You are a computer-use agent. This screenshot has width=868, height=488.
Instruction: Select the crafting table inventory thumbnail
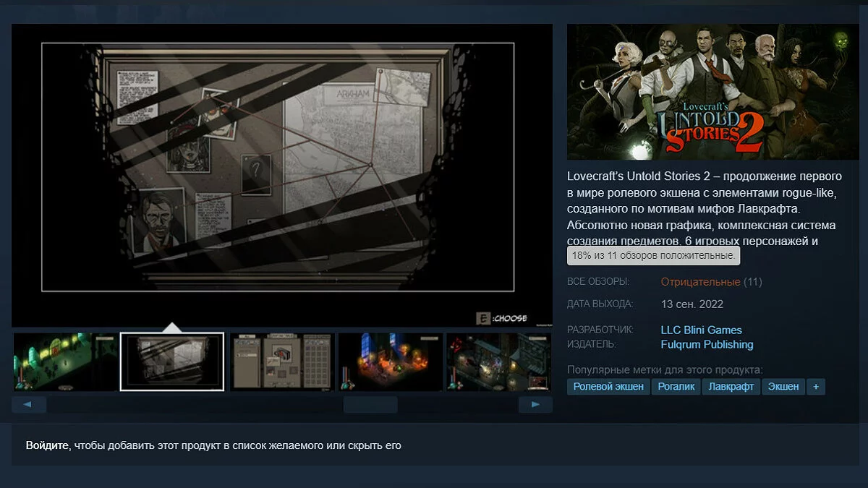[282, 361]
